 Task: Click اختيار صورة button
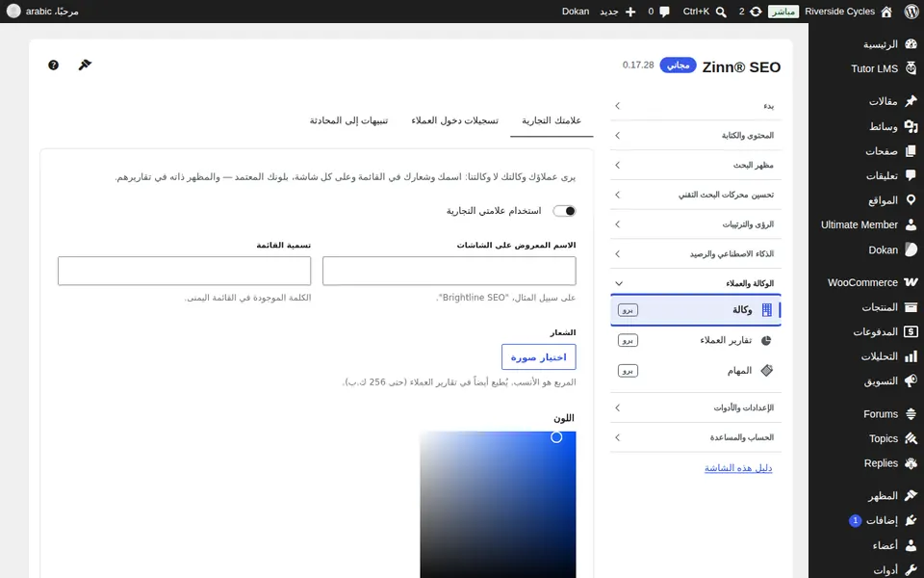coord(539,356)
